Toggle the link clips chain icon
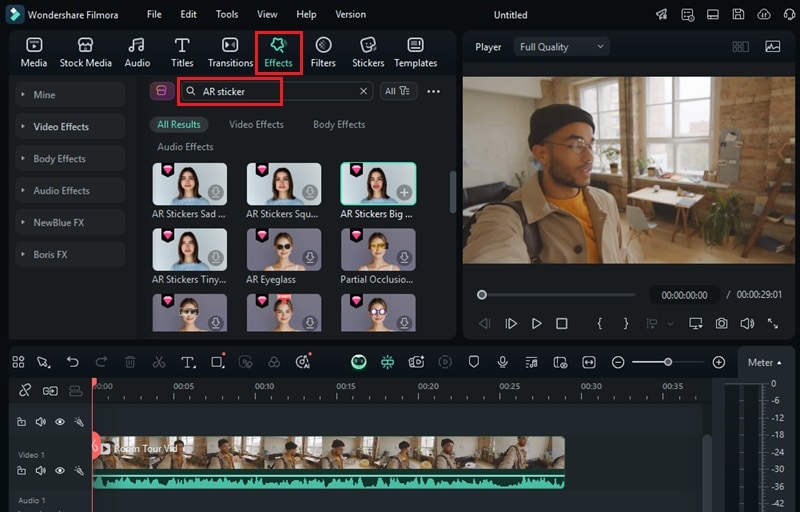 click(x=24, y=391)
